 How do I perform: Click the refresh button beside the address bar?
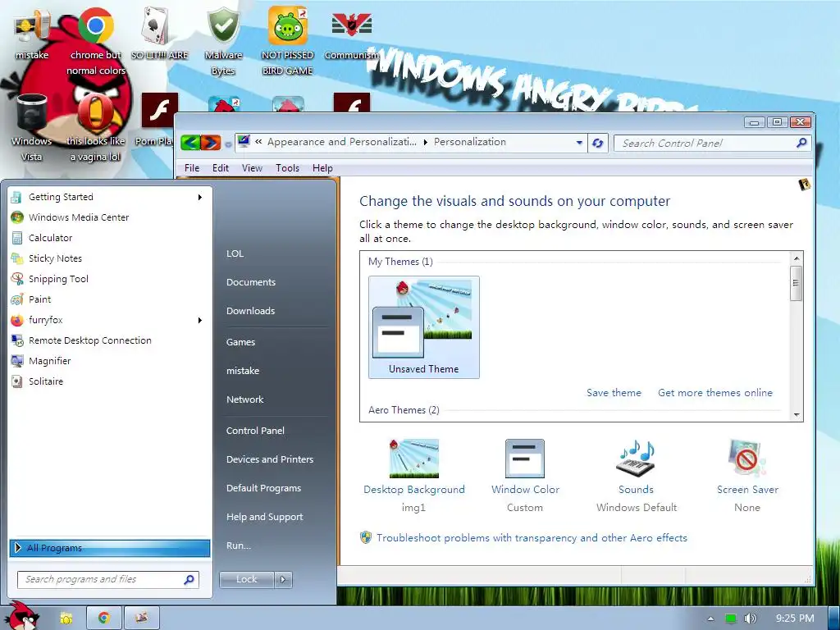tap(598, 143)
